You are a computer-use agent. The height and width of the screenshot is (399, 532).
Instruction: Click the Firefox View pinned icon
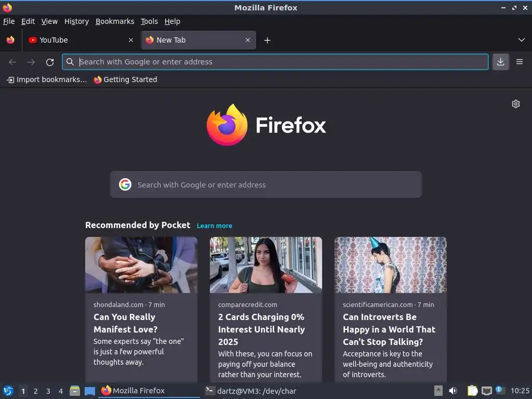coord(10,40)
